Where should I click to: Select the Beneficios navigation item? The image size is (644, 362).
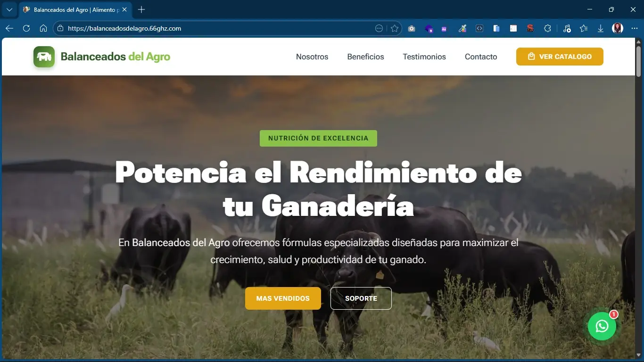tap(365, 57)
